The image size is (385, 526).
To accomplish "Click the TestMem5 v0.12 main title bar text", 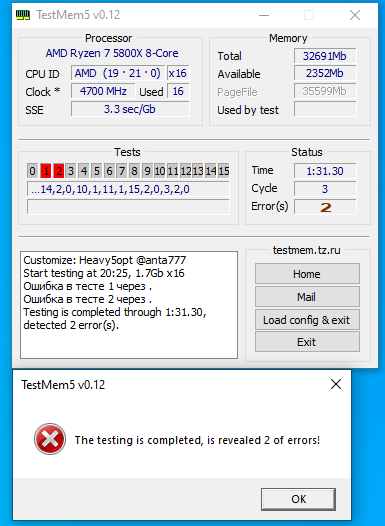I will pos(78,15).
